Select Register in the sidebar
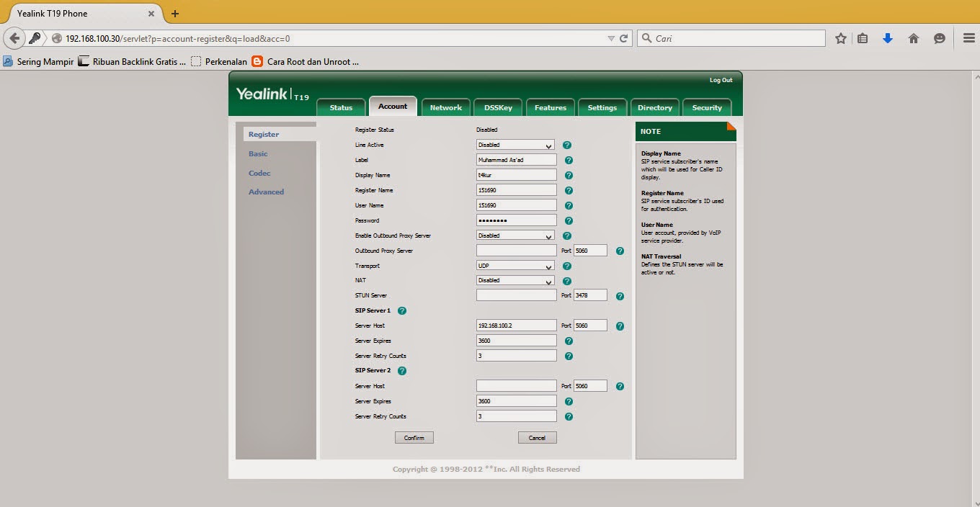The image size is (980, 507). (x=264, y=135)
